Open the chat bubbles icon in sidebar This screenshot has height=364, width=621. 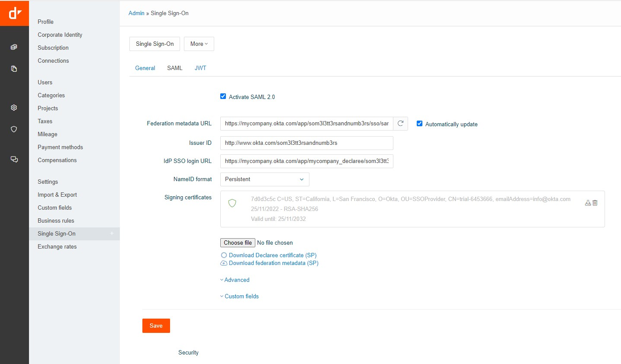(14, 160)
